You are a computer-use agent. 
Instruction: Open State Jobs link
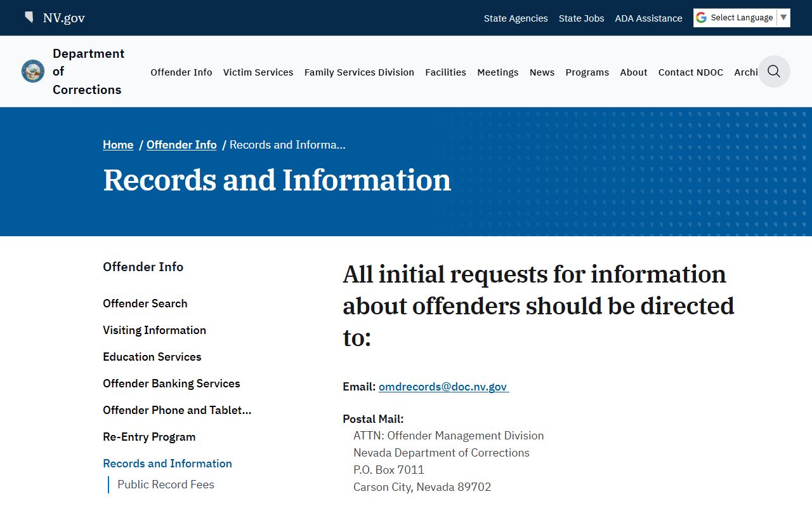click(x=582, y=18)
